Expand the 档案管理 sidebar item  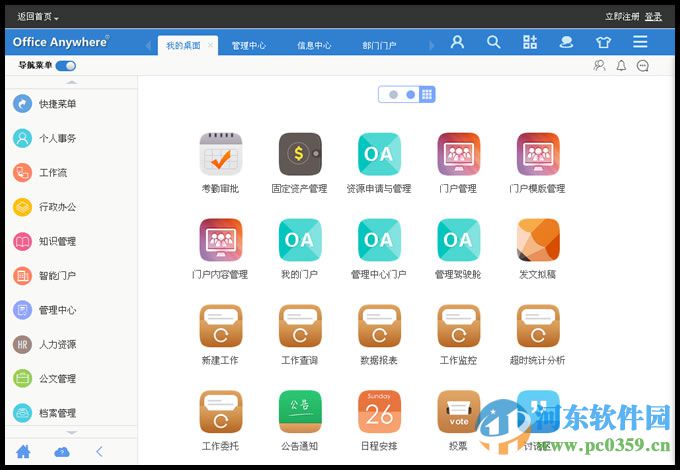coord(72,413)
